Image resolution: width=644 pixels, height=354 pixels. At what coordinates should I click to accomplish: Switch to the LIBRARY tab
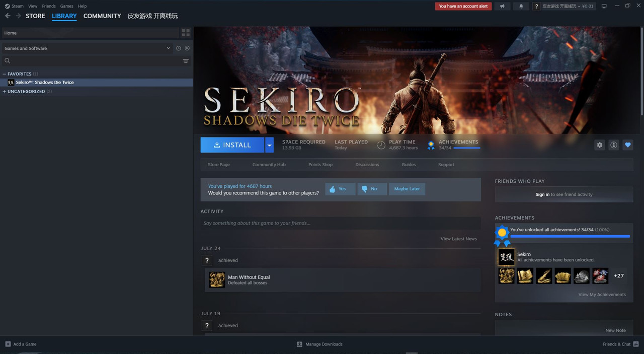(64, 16)
